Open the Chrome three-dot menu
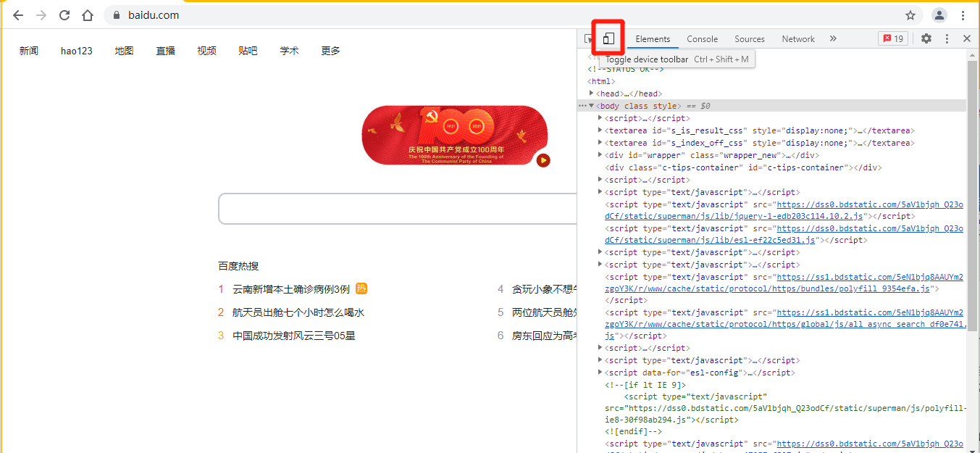 click(x=964, y=15)
